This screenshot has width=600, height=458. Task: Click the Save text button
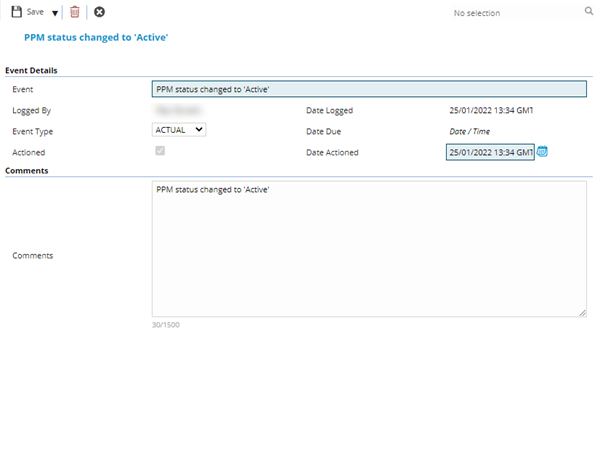tap(35, 12)
